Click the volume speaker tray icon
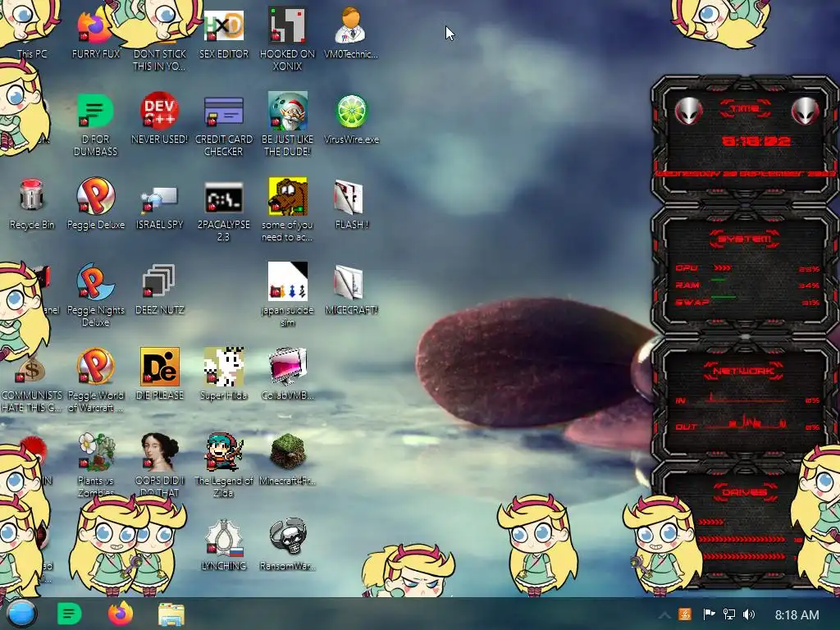The width and height of the screenshot is (840, 630). coord(749,614)
